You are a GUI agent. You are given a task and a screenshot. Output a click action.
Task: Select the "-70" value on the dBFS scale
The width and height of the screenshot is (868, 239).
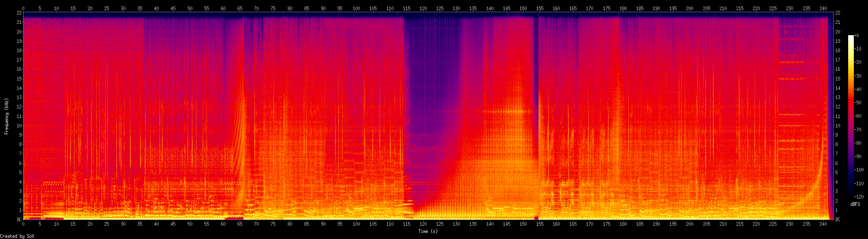coord(857,130)
